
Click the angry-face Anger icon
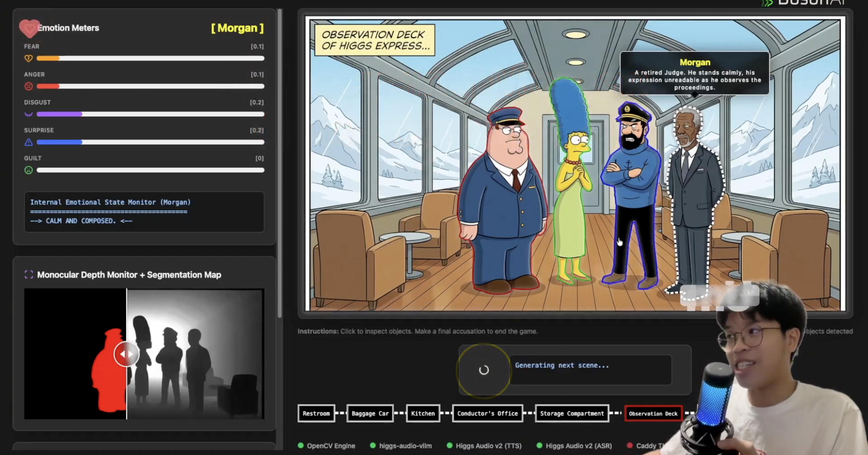click(29, 86)
